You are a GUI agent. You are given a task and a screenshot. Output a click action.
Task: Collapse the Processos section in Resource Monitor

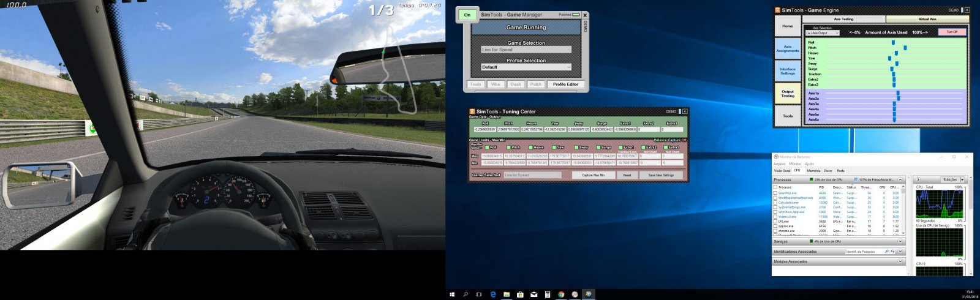click(x=900, y=180)
